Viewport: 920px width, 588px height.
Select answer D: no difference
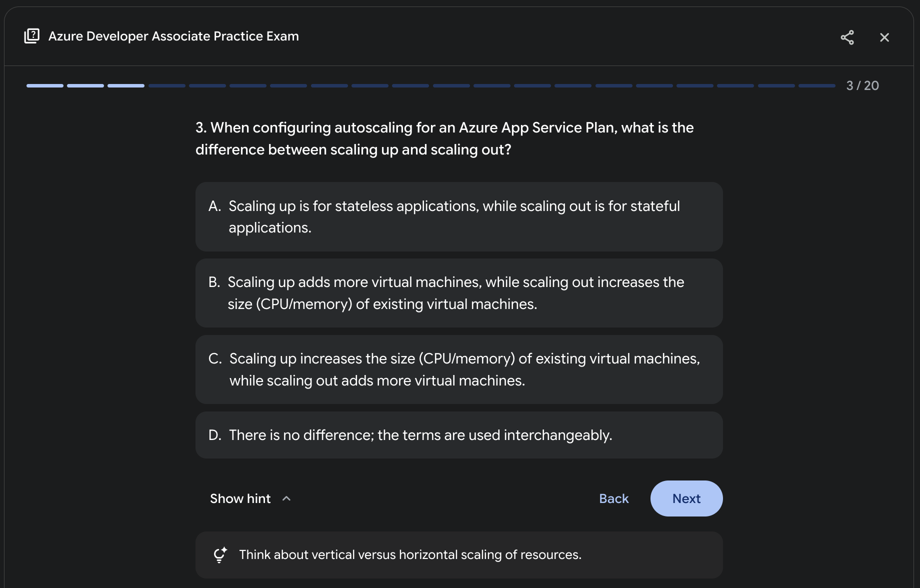(458, 435)
